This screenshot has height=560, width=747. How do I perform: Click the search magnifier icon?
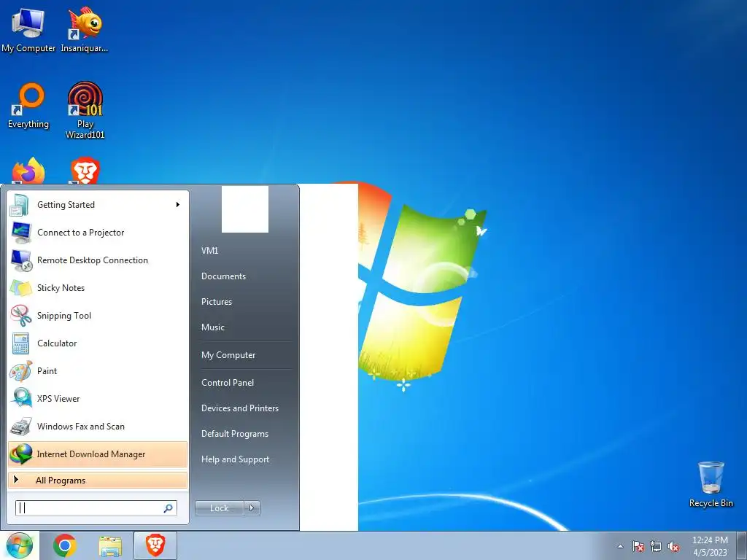point(169,508)
